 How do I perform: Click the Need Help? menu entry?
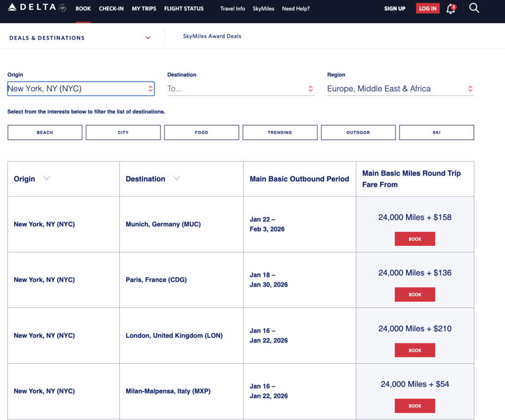click(x=295, y=8)
